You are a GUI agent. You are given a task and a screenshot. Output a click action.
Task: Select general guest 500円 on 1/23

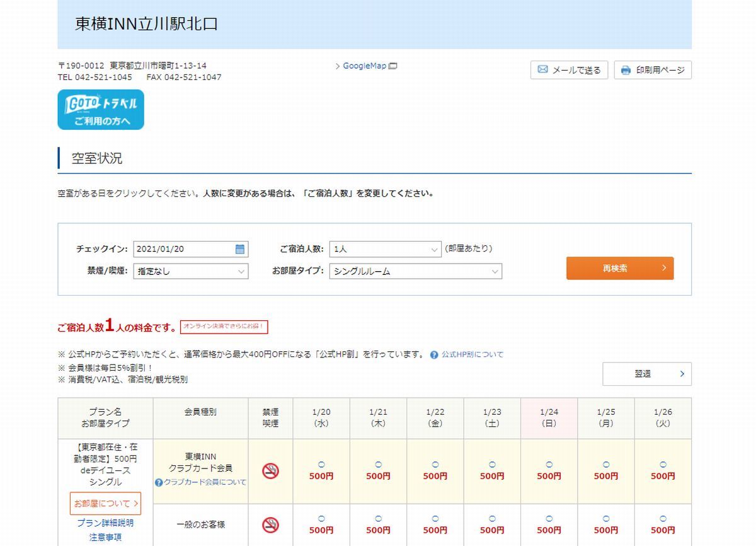[492, 530]
